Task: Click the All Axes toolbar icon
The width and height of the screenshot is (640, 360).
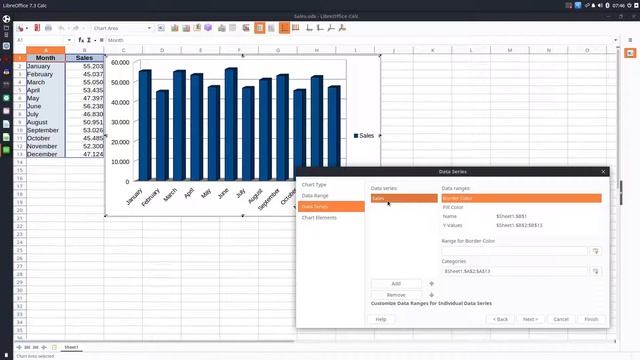Action: [x=342, y=28]
